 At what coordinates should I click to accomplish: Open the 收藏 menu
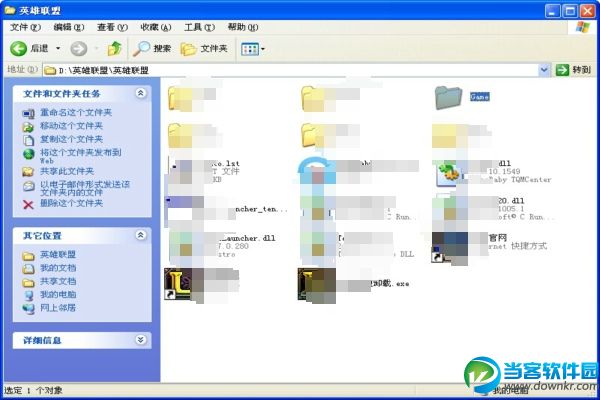click(x=156, y=27)
